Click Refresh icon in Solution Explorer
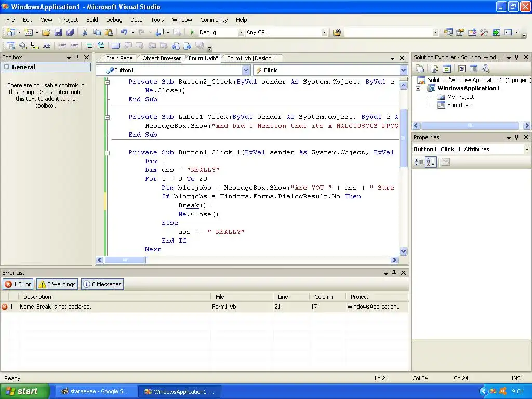The height and width of the screenshot is (399, 532). click(447, 69)
